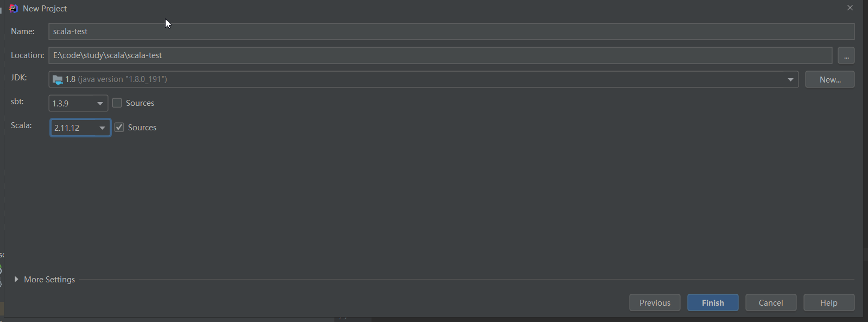Open the sbt version 1.3.9 dropdown
The width and height of the screenshot is (868, 322).
pyautogui.click(x=78, y=103)
